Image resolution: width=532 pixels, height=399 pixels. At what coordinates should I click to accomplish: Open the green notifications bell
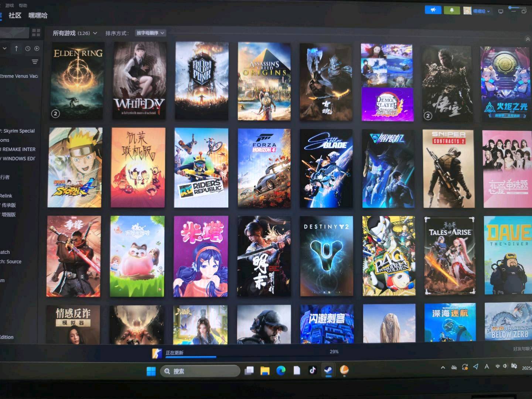pyautogui.click(x=451, y=10)
